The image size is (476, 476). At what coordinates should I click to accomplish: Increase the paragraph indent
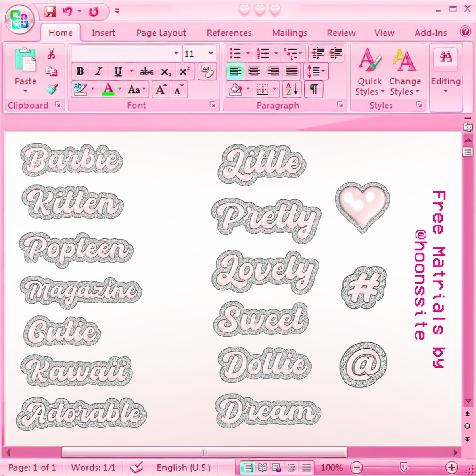coord(336,53)
